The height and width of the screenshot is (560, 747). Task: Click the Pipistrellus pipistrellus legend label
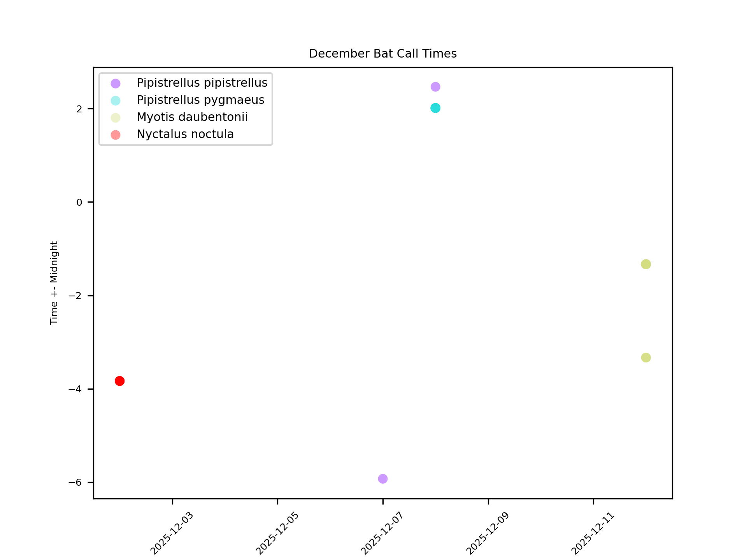202,83
